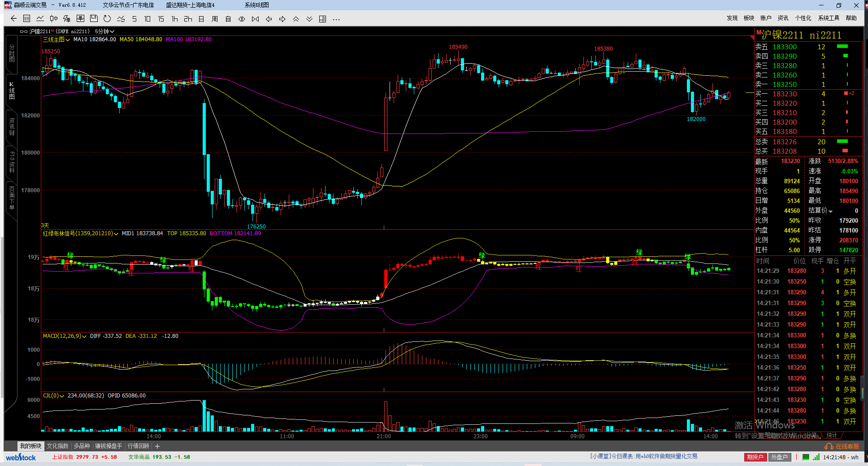
Task: Click the split-panel layout toolbar icon
Action: (x=322, y=19)
